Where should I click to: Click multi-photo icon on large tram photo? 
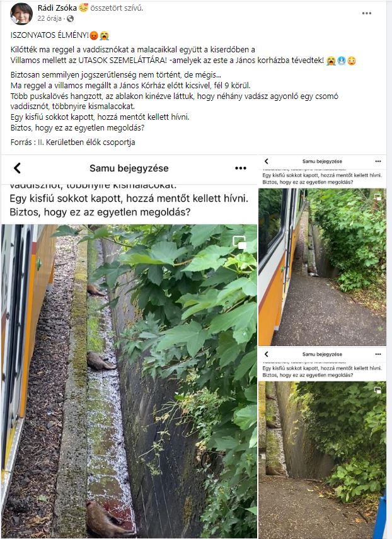239,242
